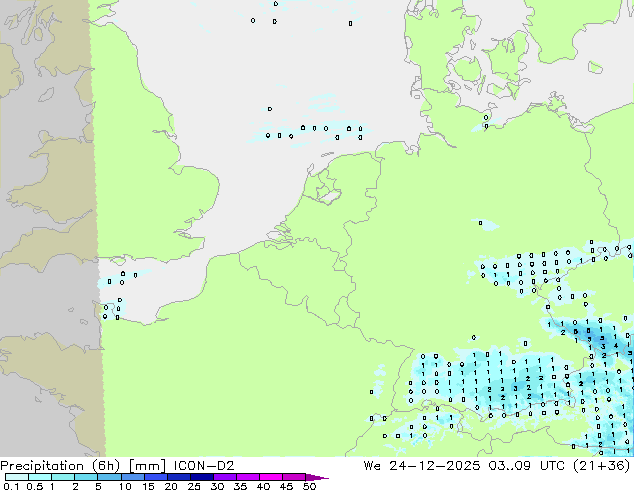The image size is (634, 490).
Task: Click the legend value '25'
Action: coord(194,486)
